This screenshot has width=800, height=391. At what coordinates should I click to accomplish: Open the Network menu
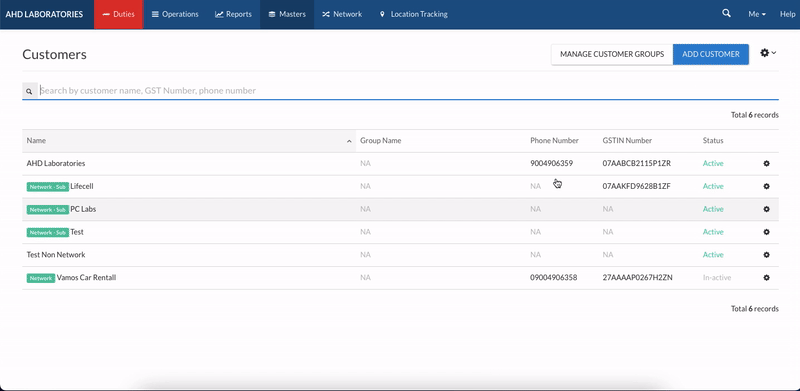342,14
